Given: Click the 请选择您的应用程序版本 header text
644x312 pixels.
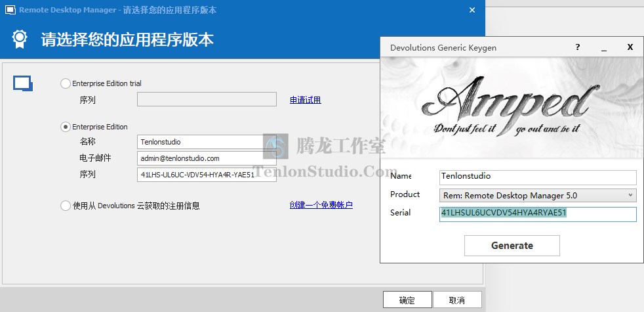Looking at the screenshot, I should (x=127, y=39).
